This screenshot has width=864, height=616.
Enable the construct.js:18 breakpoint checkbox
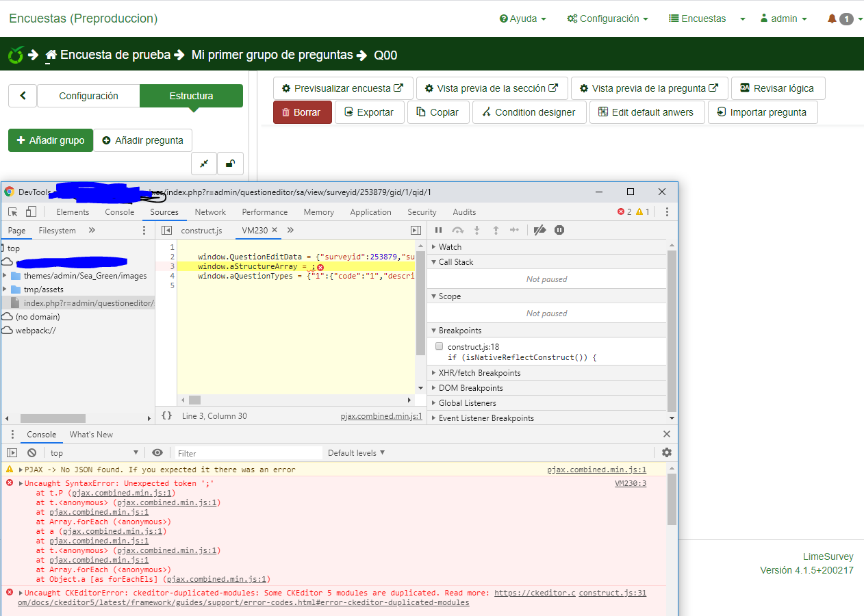440,346
